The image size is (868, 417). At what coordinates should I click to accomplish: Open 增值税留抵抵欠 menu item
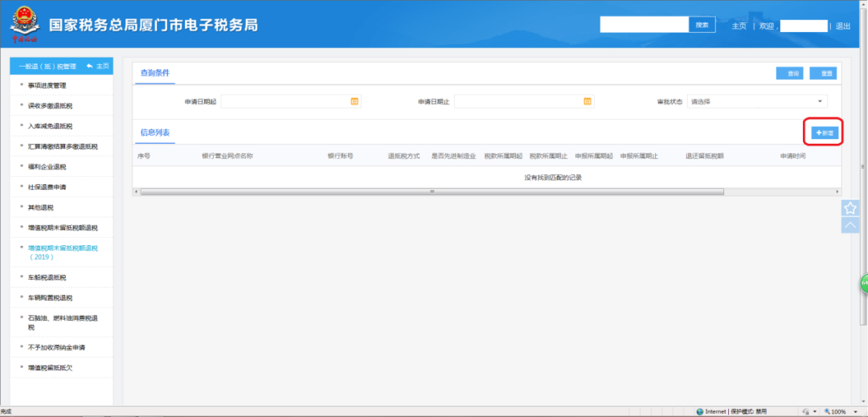pyautogui.click(x=51, y=367)
